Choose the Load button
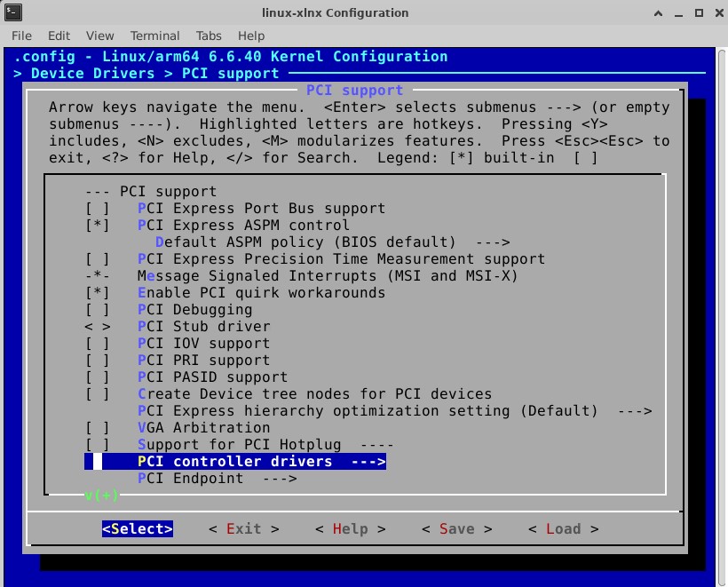This screenshot has height=587, width=728. click(x=563, y=529)
